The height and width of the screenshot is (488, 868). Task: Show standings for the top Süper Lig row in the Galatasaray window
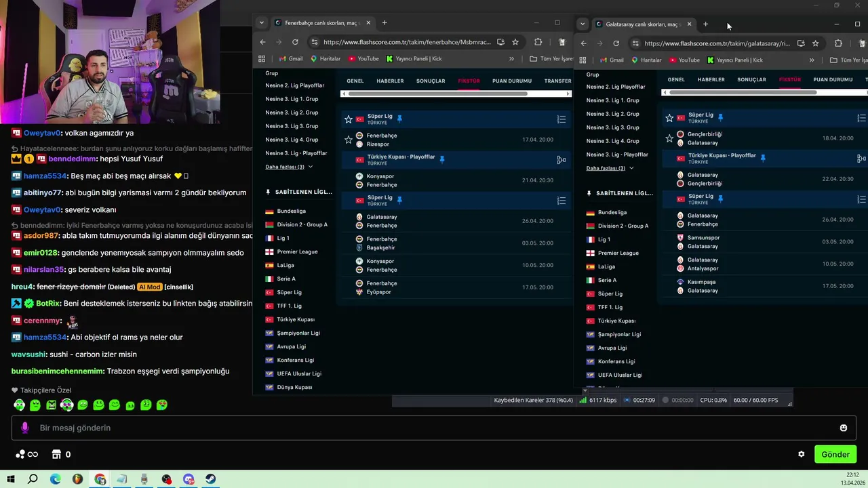tap(862, 118)
